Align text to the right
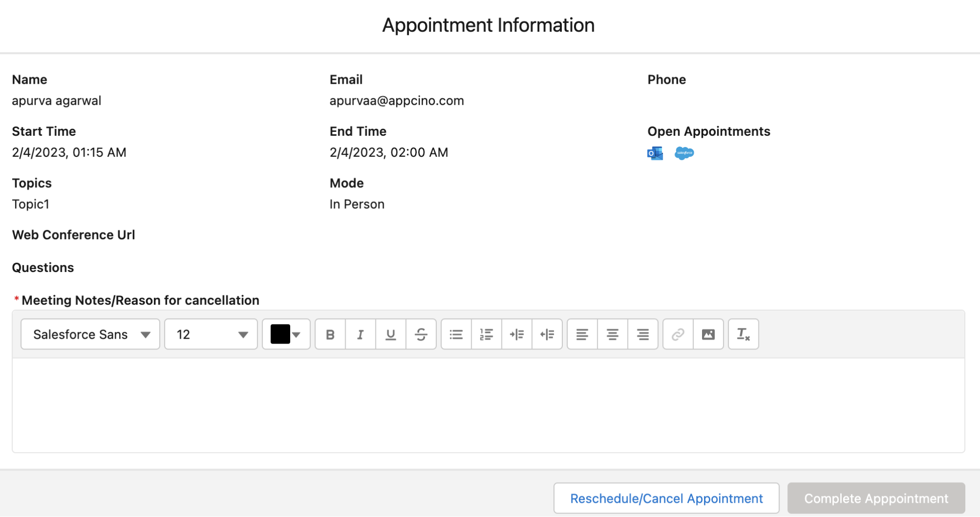 pyautogui.click(x=643, y=334)
